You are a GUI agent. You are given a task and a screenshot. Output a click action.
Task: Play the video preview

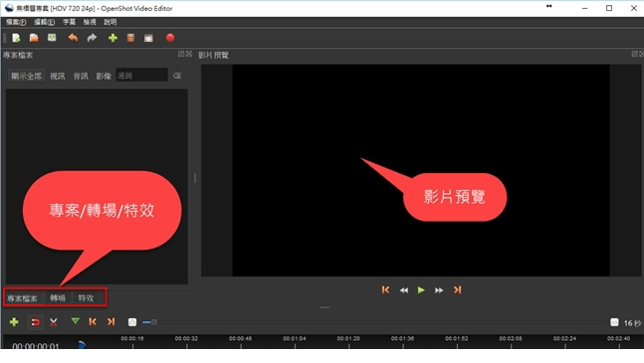421,290
